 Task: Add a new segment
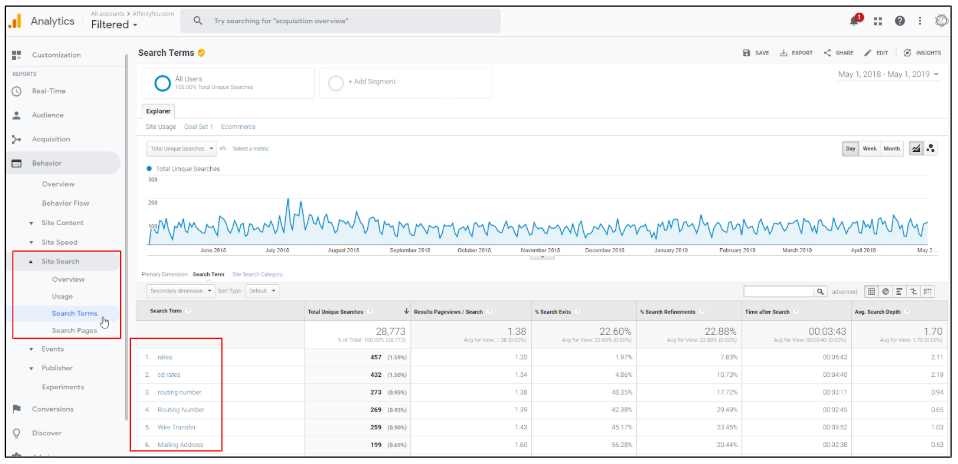tap(406, 83)
